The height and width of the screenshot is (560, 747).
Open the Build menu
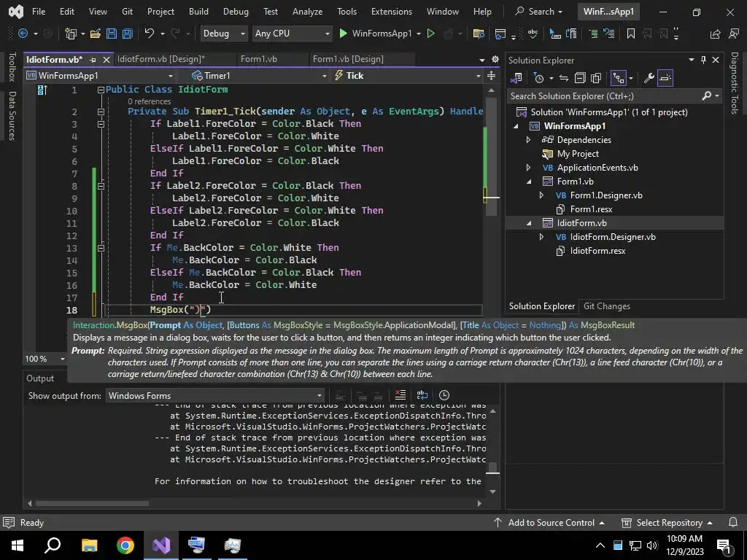coord(198,12)
